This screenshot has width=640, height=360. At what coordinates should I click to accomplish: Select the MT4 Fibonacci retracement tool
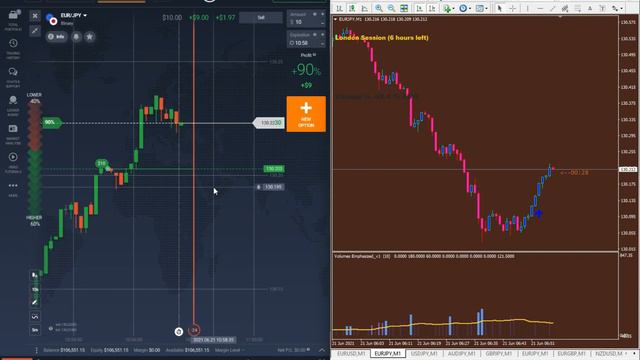[578, 8]
